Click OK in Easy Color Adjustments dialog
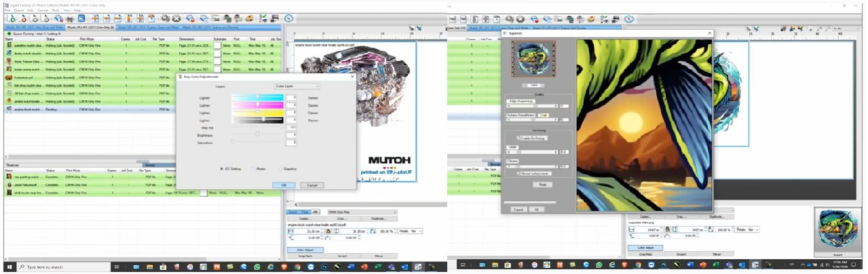Viewport: 868px width, 274px height. click(x=284, y=184)
